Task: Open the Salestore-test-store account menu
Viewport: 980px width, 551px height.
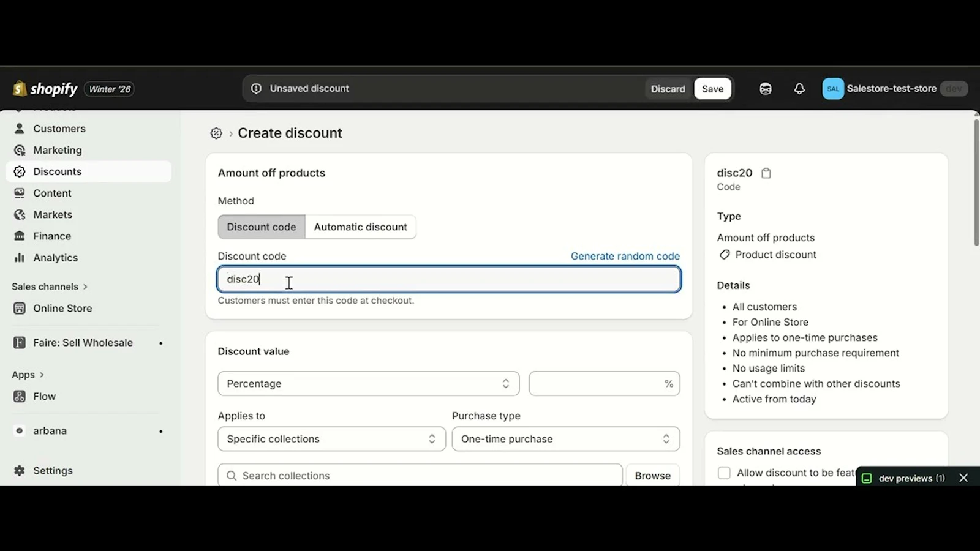Action: click(x=895, y=89)
